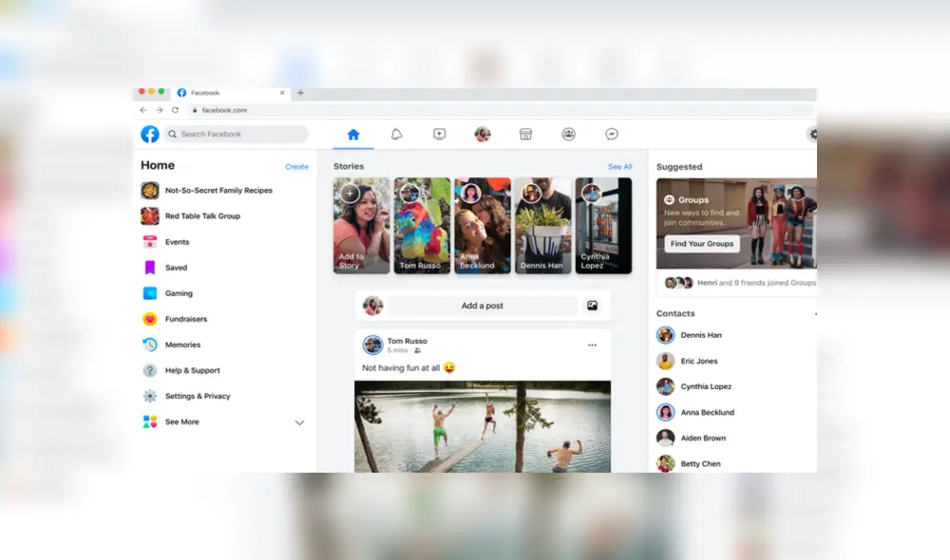Select the Home house icon
The width and height of the screenshot is (950, 560).
[352, 134]
